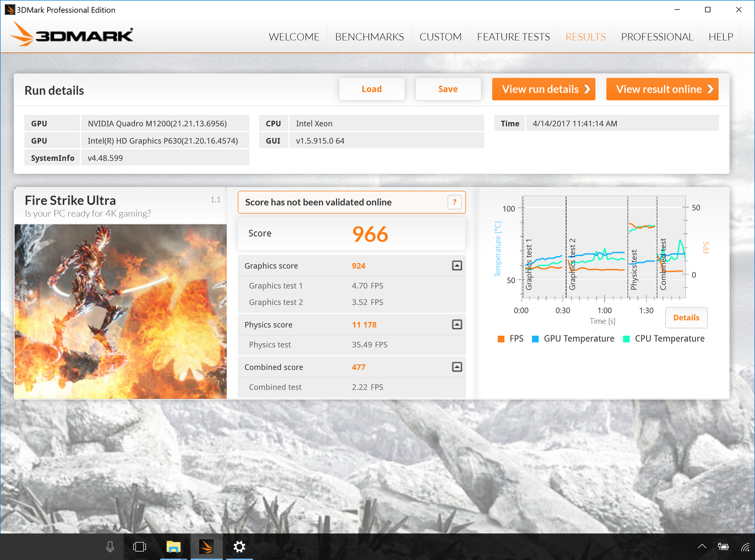Click the benchmark version number 1.1

pos(216,200)
